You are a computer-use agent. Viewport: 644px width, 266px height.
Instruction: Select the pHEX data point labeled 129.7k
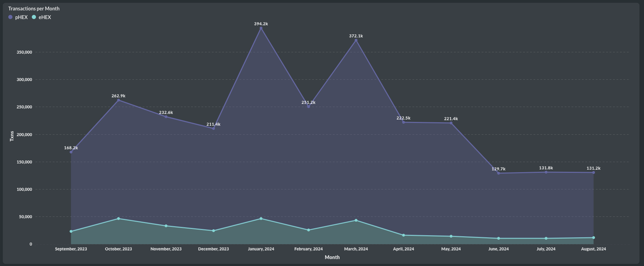[498, 173]
